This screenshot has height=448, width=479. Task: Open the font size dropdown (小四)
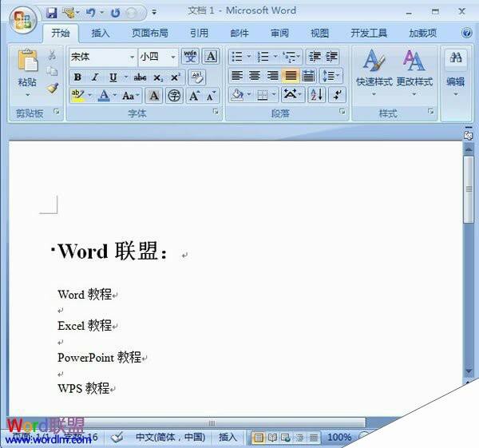click(x=173, y=57)
